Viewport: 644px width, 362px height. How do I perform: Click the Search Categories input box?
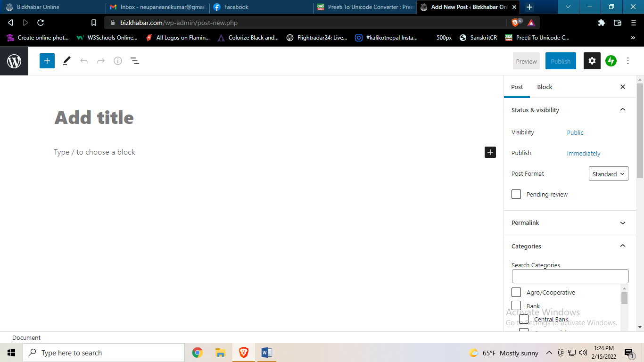click(x=570, y=276)
